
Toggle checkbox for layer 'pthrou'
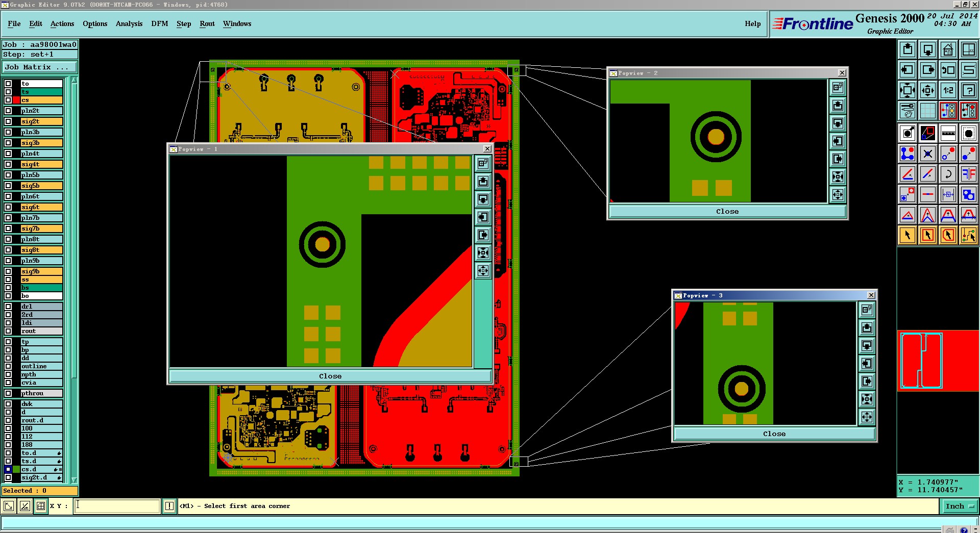pos(8,393)
